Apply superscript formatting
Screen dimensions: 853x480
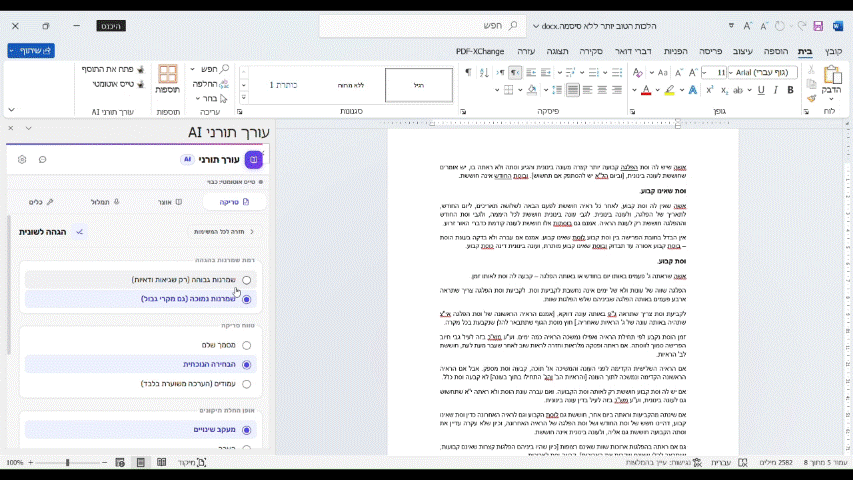pos(709,90)
